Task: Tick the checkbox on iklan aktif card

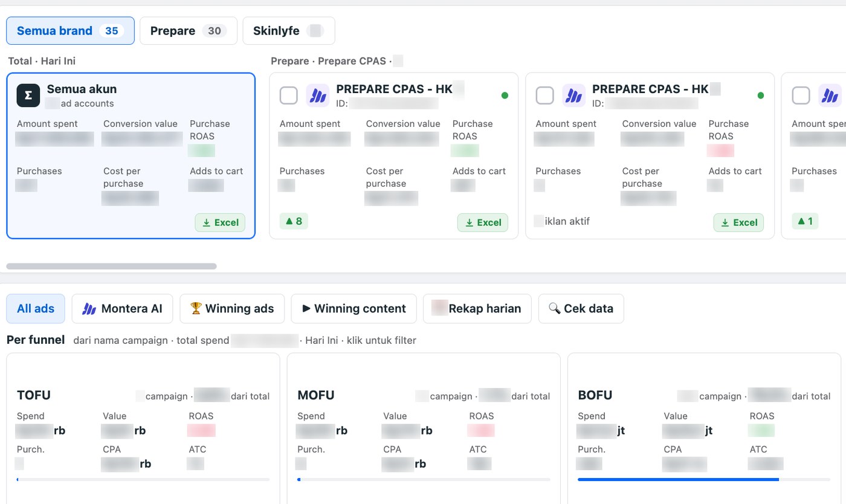Action: 545,95
